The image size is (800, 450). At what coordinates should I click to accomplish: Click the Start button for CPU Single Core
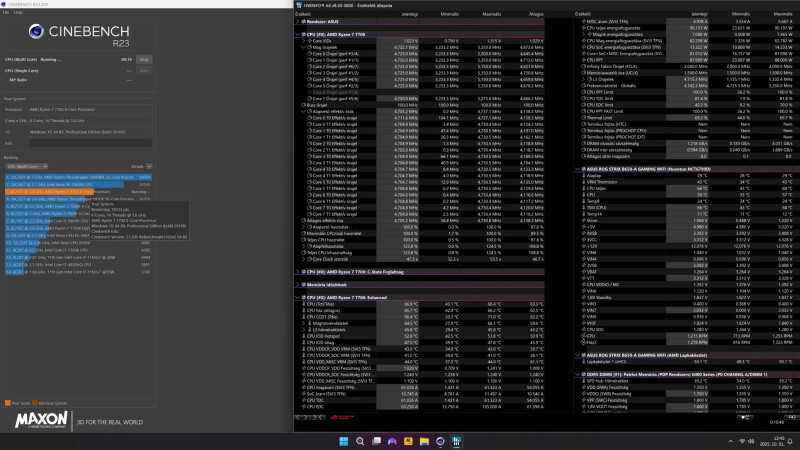pos(144,71)
